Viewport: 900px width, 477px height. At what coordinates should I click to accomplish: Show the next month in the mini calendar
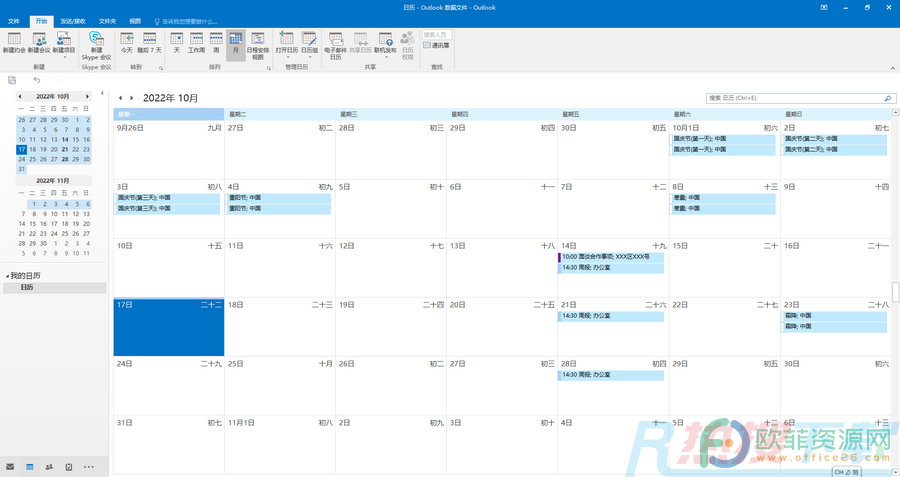pos(87,96)
